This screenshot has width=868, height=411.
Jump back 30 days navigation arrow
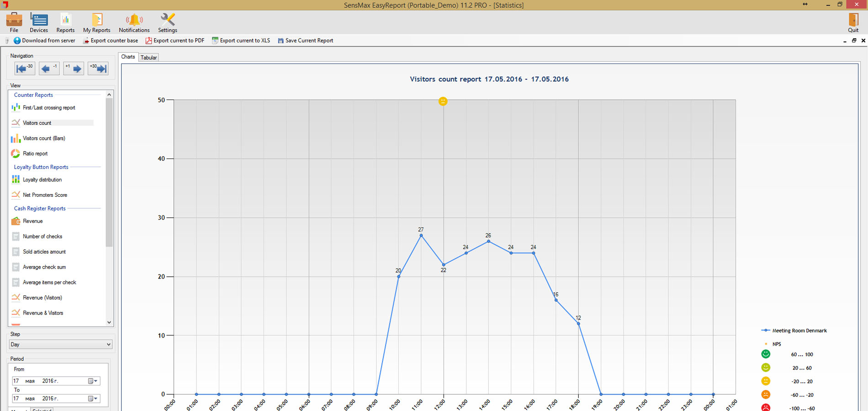[x=24, y=68]
